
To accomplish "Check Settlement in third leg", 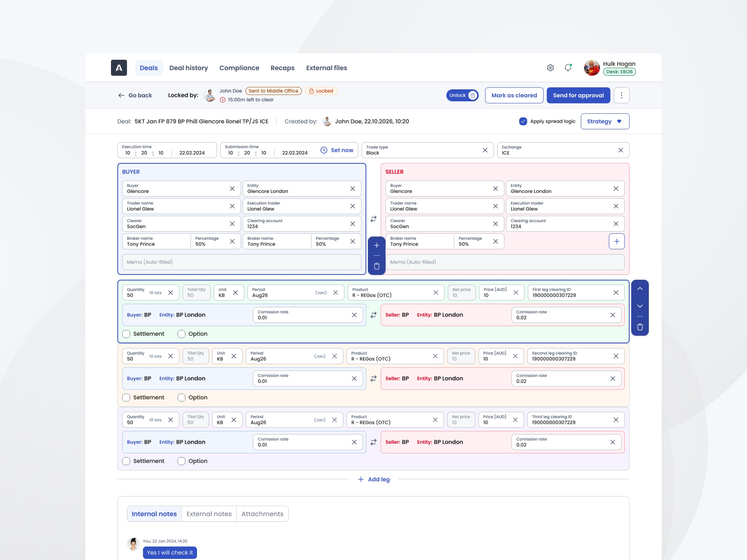I will (126, 461).
